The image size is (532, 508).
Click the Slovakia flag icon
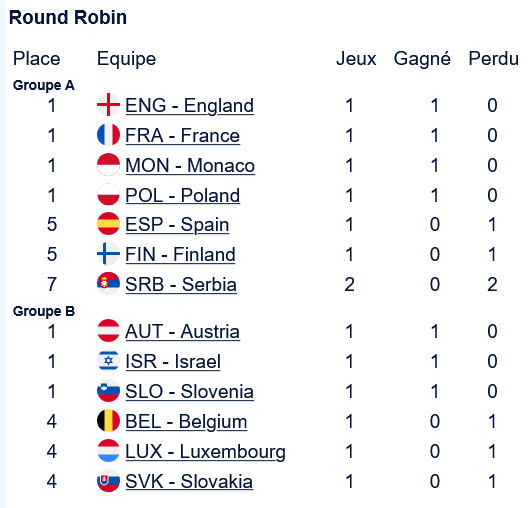point(108,481)
